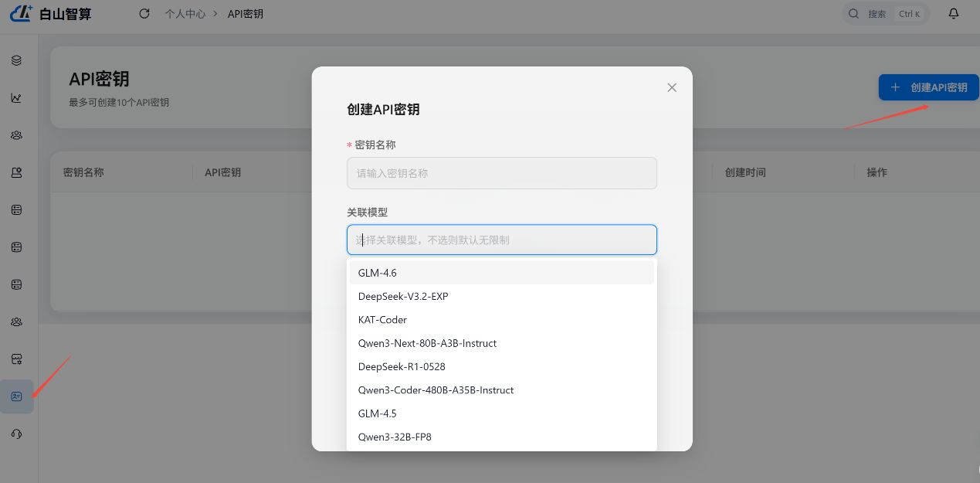
Task: Select DeepSeek-V3.2-EXP from the model list
Action: (x=502, y=296)
